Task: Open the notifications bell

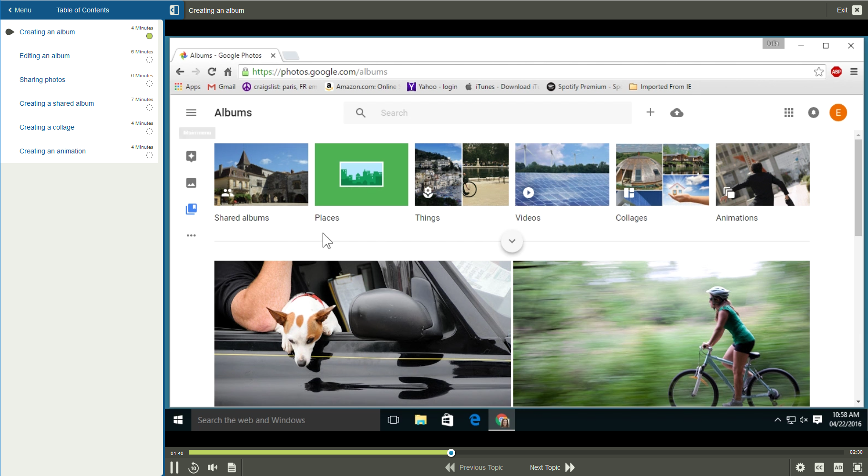Action: click(813, 112)
